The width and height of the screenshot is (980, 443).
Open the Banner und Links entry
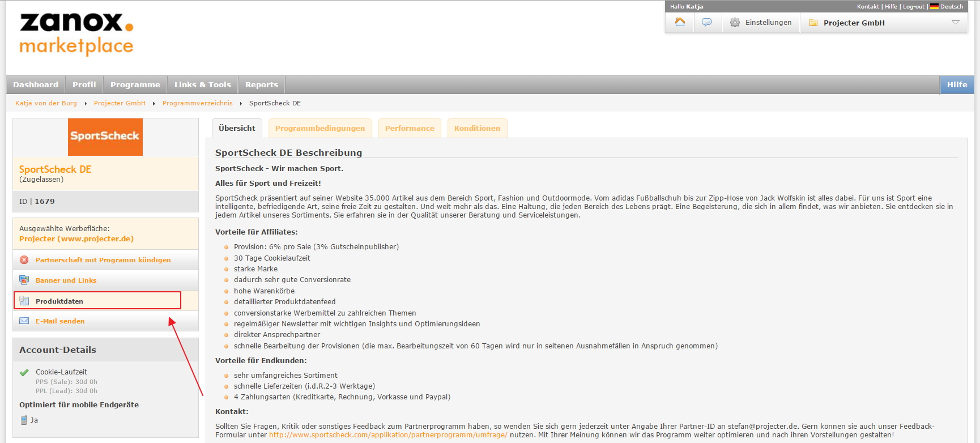[66, 280]
